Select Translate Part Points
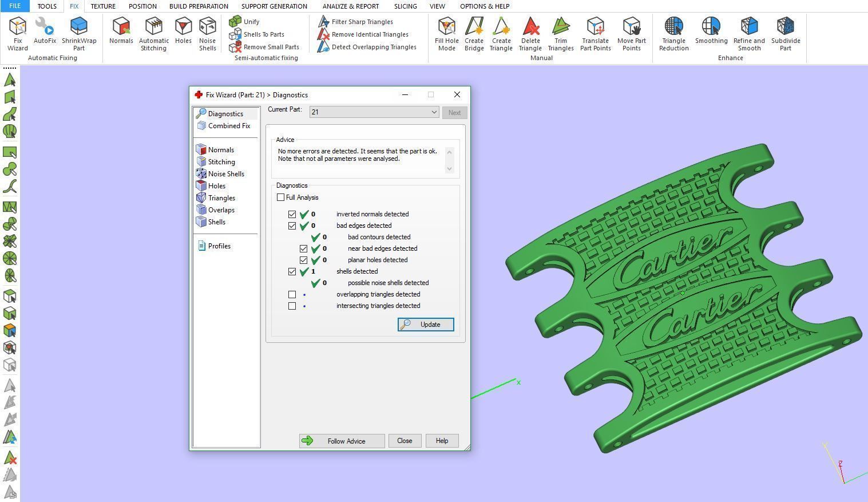This screenshot has height=502, width=868. (x=596, y=34)
